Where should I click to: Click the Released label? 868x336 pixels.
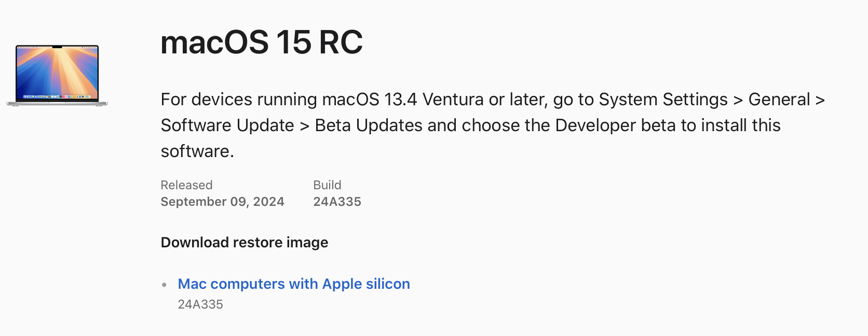pyautogui.click(x=186, y=185)
